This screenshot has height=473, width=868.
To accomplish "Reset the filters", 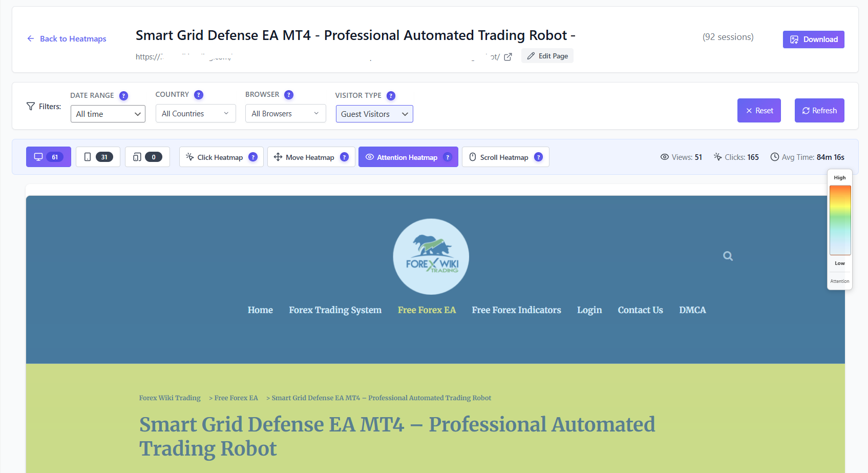I will 759,111.
